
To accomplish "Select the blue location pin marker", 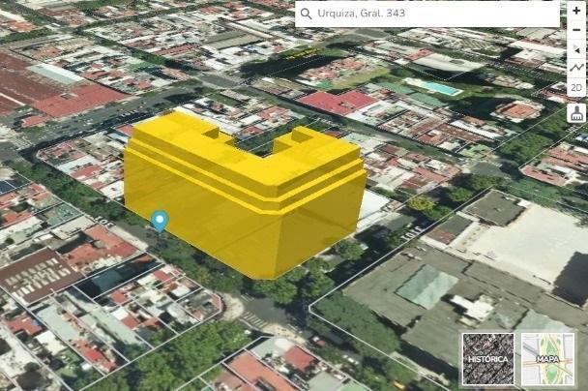I will (161, 221).
